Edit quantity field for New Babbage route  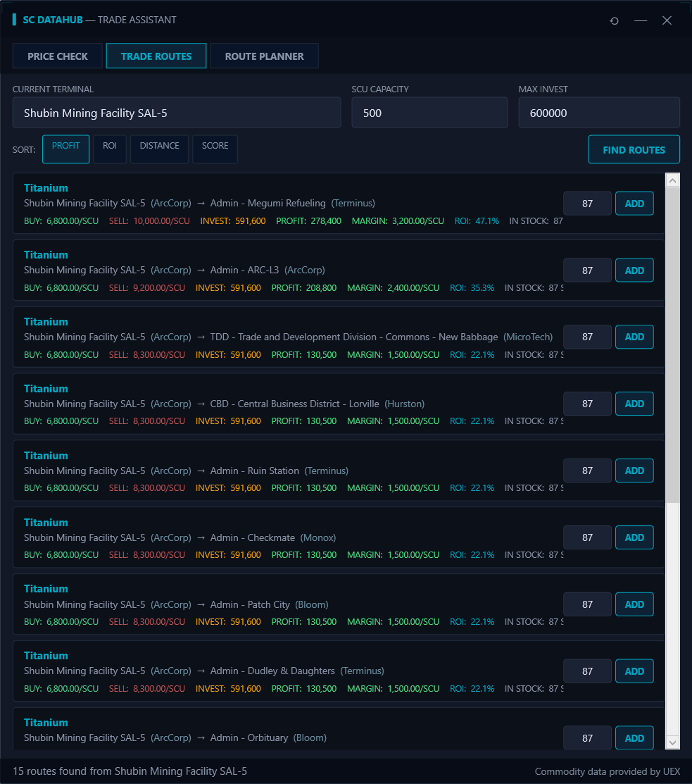click(588, 337)
